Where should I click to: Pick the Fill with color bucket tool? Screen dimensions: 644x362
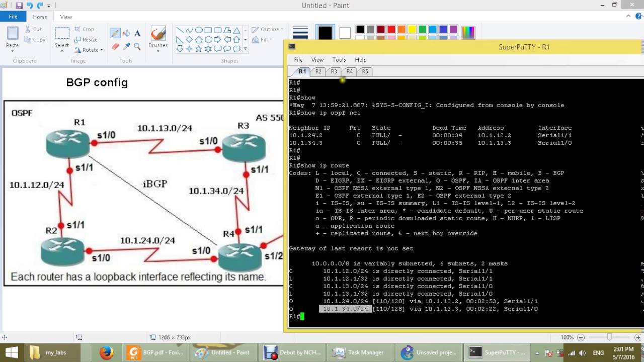[x=126, y=33]
